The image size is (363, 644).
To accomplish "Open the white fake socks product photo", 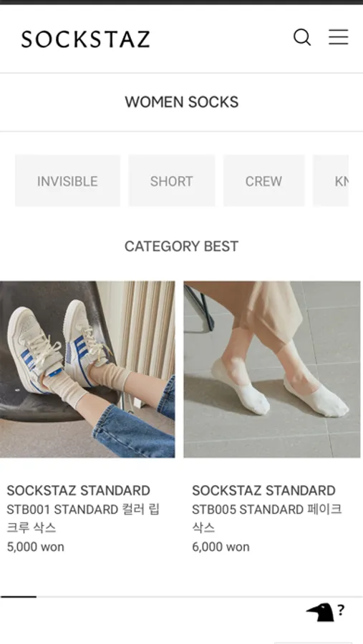I will click(272, 369).
